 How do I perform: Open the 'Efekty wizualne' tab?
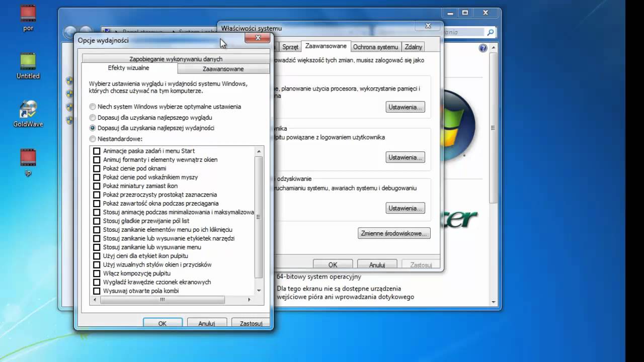pyautogui.click(x=129, y=68)
